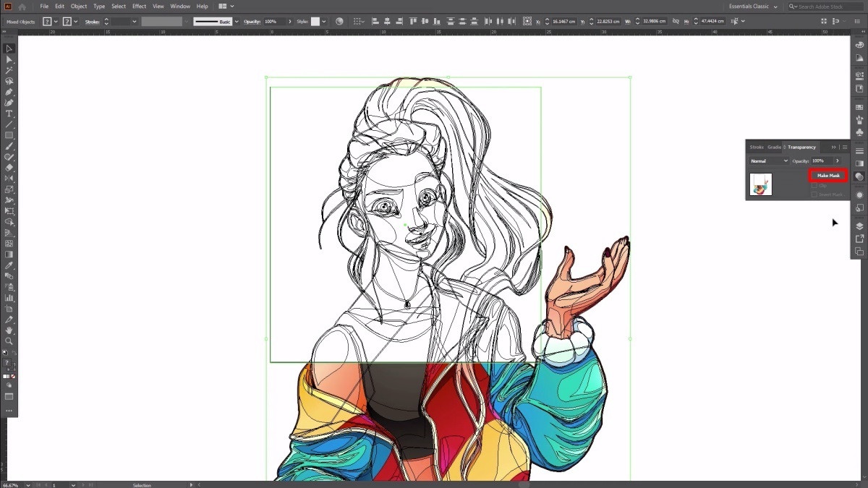The width and height of the screenshot is (868, 488).
Task: Open the Asset Export panel icon in the dock
Action: pyautogui.click(x=859, y=239)
